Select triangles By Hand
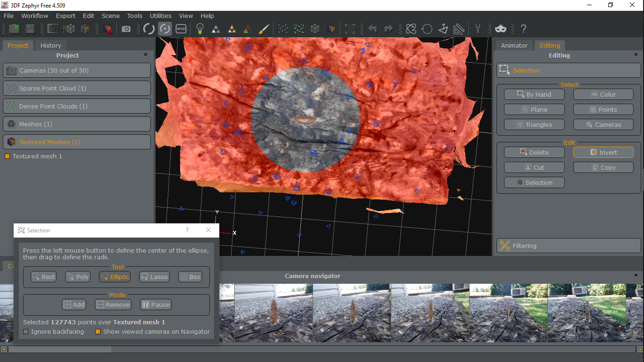Viewport: 644px width, 362px height. (534, 94)
